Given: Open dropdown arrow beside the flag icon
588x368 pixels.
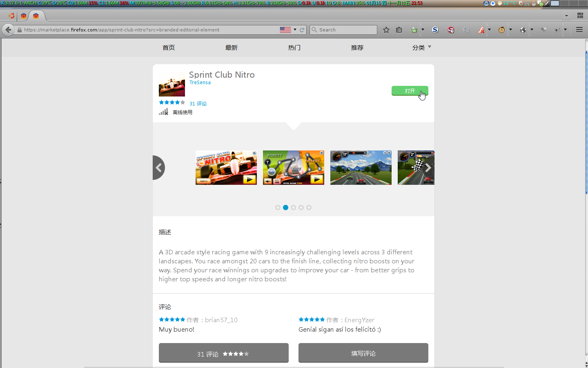Looking at the screenshot, I should pos(295,30).
